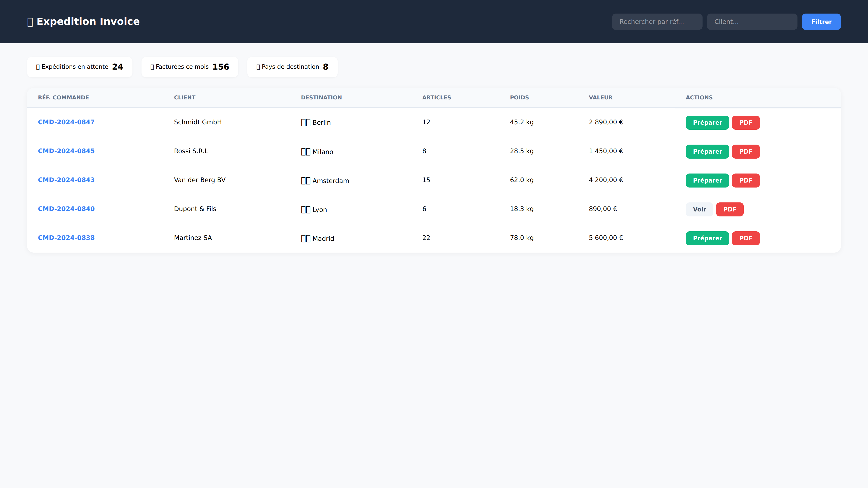Sort by the VALEUR column header
This screenshot has height=488, width=868.
pos(600,97)
